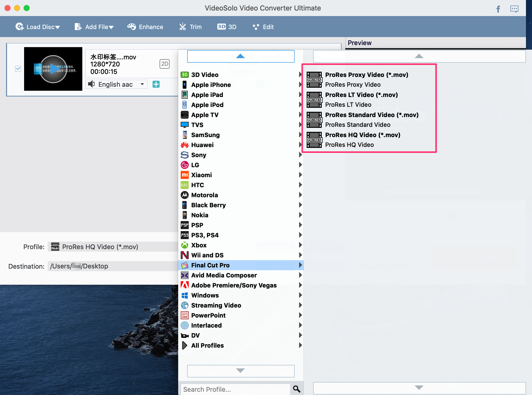Expand the Nokia submenu arrow
The height and width of the screenshot is (395, 532).
click(x=300, y=215)
